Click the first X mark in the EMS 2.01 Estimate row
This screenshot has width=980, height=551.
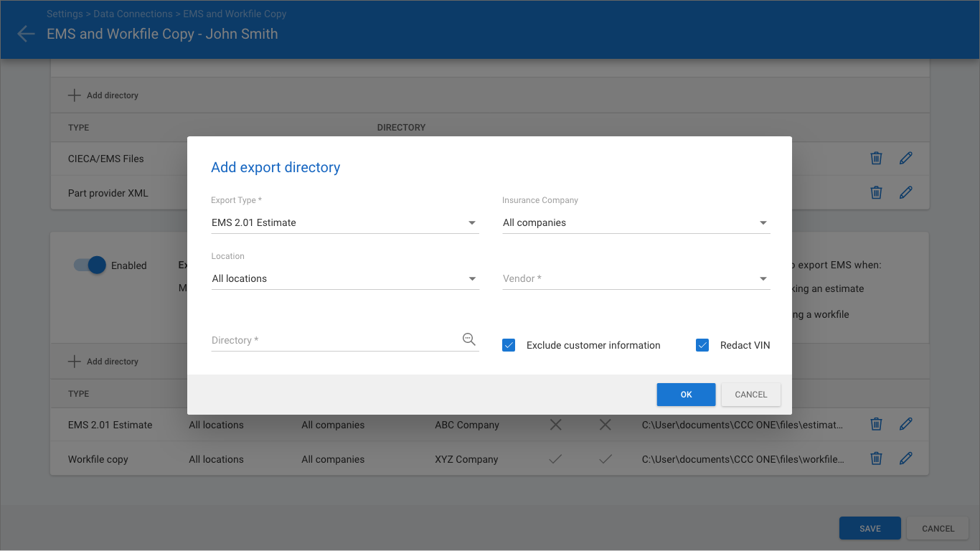pyautogui.click(x=555, y=425)
